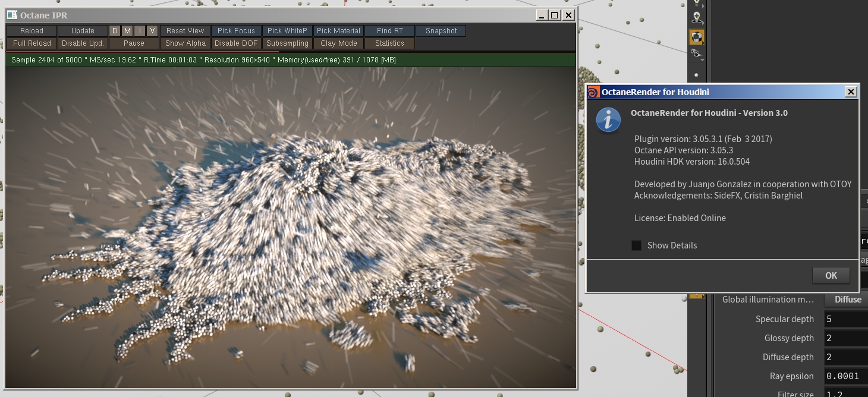868x397 pixels.
Task: Click the Ray epsilon value field
Action: click(x=846, y=376)
